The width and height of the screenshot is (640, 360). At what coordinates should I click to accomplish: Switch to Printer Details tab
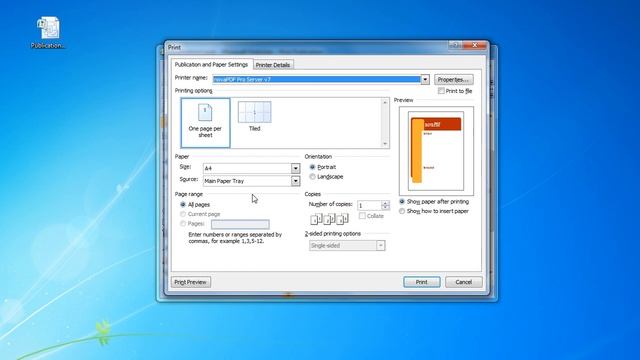pos(273,65)
